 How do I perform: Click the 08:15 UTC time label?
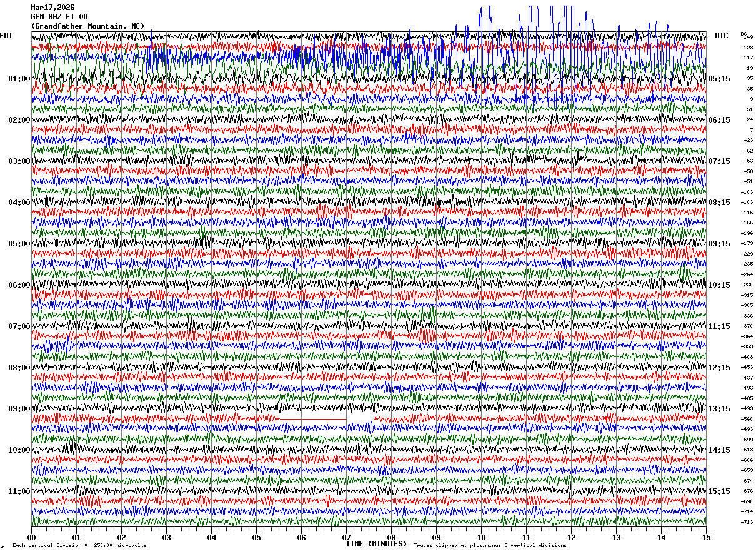point(719,203)
